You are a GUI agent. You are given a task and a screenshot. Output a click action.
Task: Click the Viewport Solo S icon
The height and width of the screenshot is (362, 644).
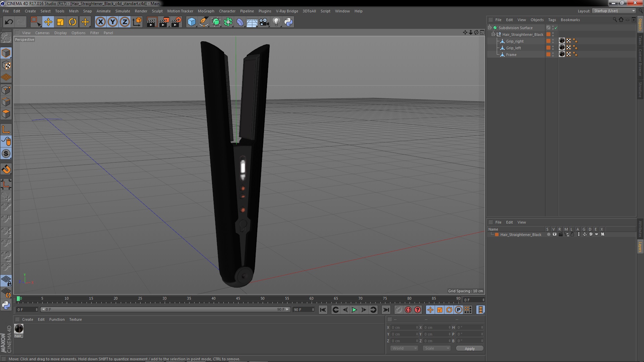coord(6,154)
